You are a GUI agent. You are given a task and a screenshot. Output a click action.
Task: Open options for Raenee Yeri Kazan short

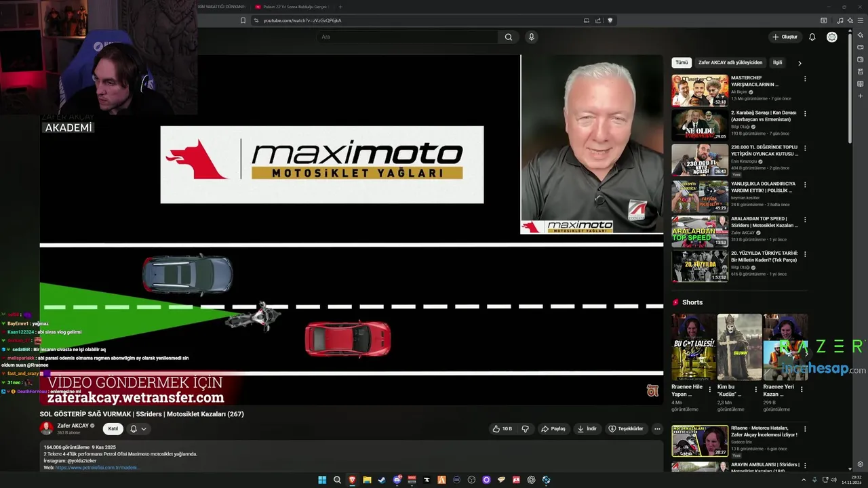point(802,390)
